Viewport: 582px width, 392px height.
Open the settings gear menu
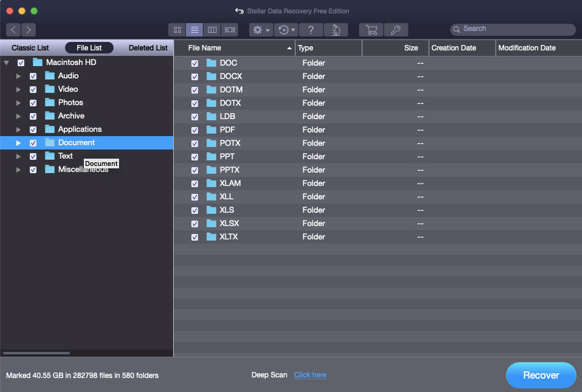point(261,30)
